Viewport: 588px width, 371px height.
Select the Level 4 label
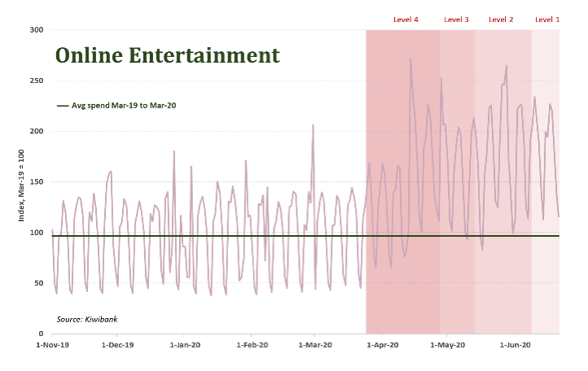pos(406,19)
